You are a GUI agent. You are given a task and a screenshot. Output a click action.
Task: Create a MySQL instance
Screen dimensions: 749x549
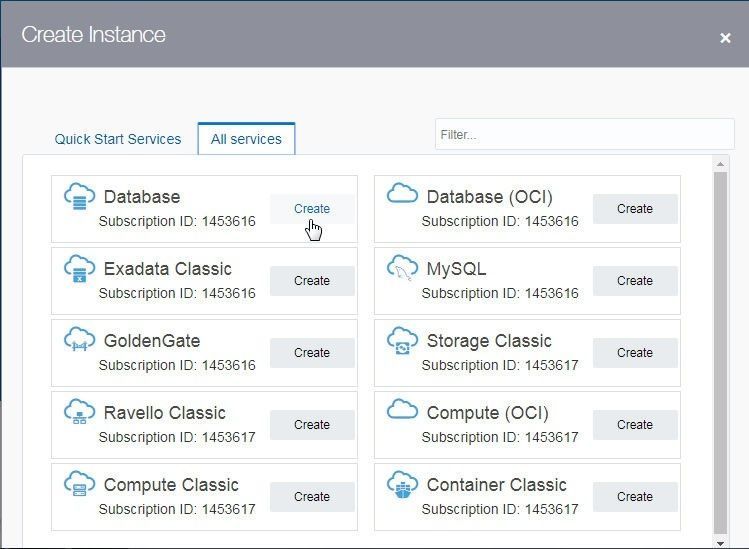coord(635,281)
